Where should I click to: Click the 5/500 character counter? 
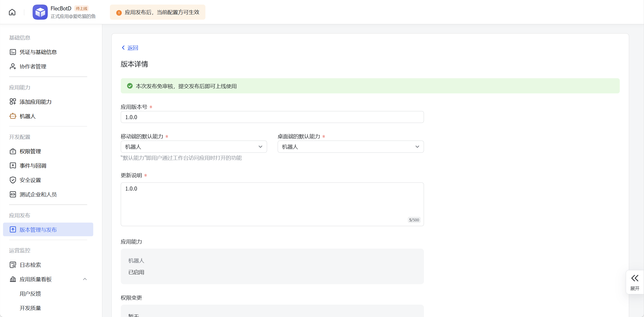point(414,220)
